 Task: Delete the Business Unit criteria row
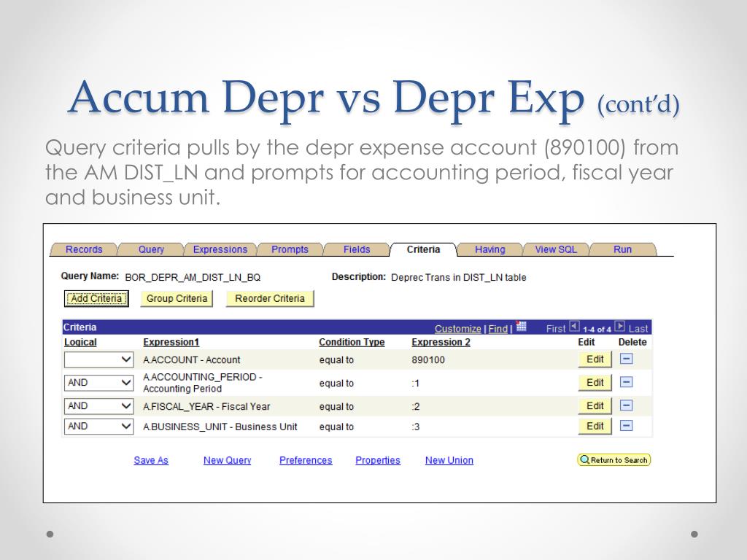(626, 426)
